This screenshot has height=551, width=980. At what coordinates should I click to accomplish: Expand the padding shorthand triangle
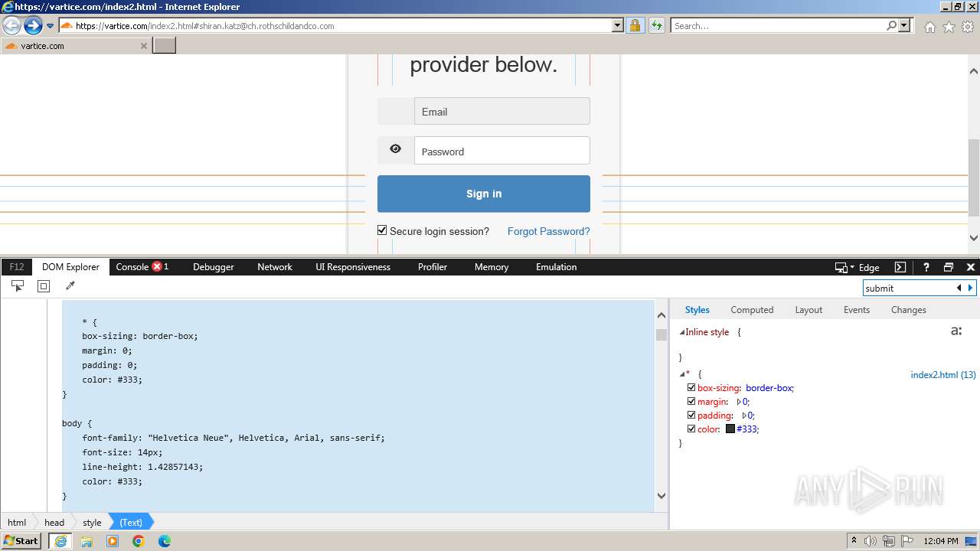click(x=745, y=416)
